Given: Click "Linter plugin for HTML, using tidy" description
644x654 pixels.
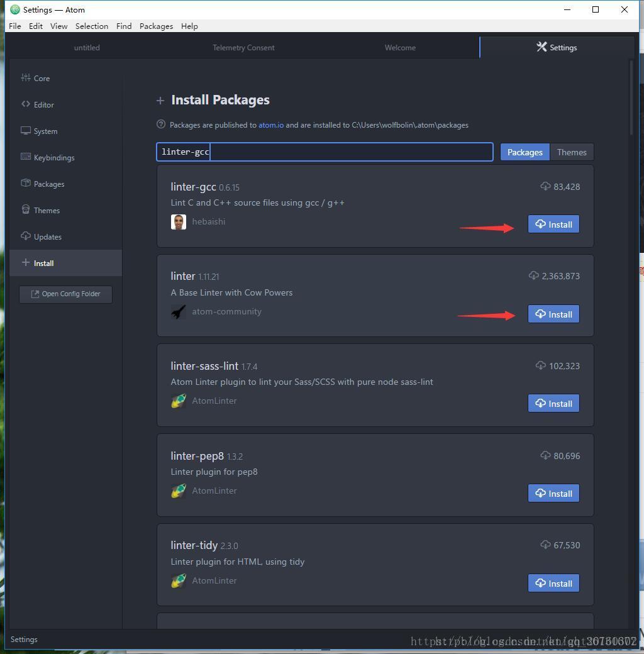Looking at the screenshot, I should tap(237, 562).
